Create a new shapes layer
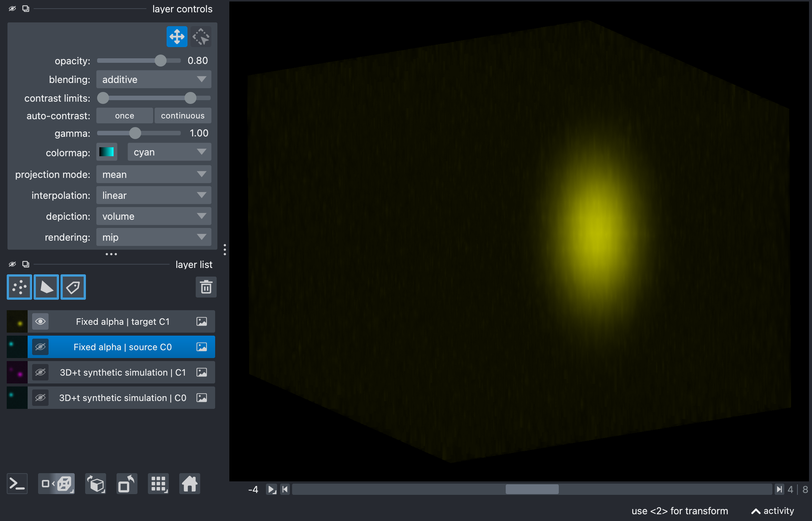Image resolution: width=812 pixels, height=521 pixels. (46, 287)
